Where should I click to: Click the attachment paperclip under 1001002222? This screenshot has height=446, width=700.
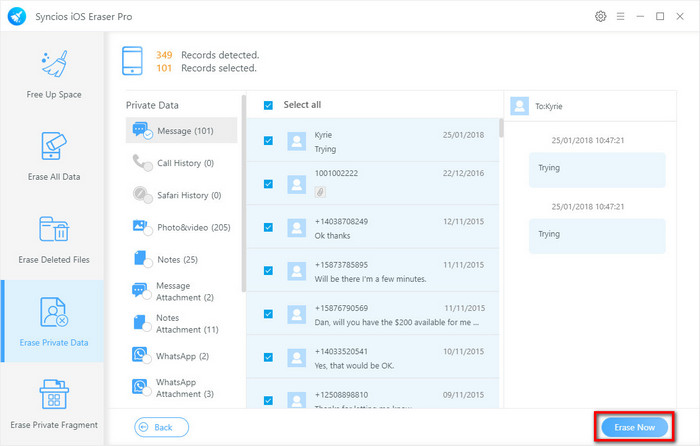click(x=320, y=192)
